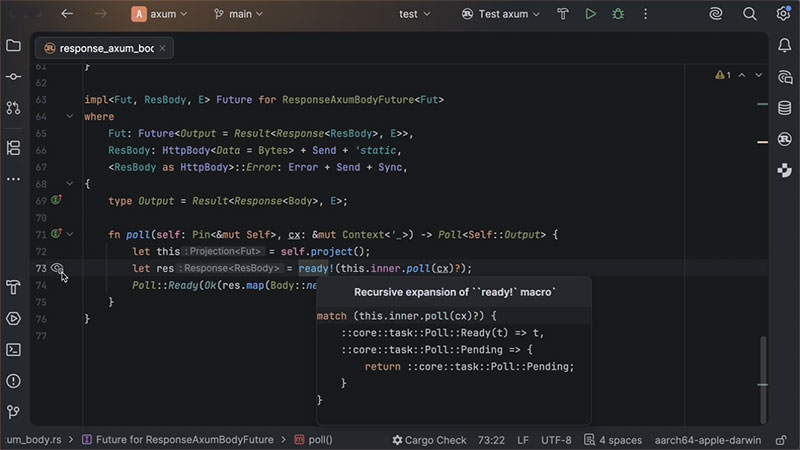
Task: Open the Project folder tool window
Action: point(13,45)
